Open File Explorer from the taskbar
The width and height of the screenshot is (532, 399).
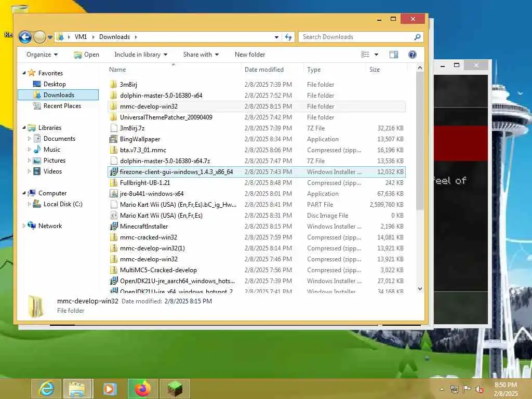(x=78, y=389)
